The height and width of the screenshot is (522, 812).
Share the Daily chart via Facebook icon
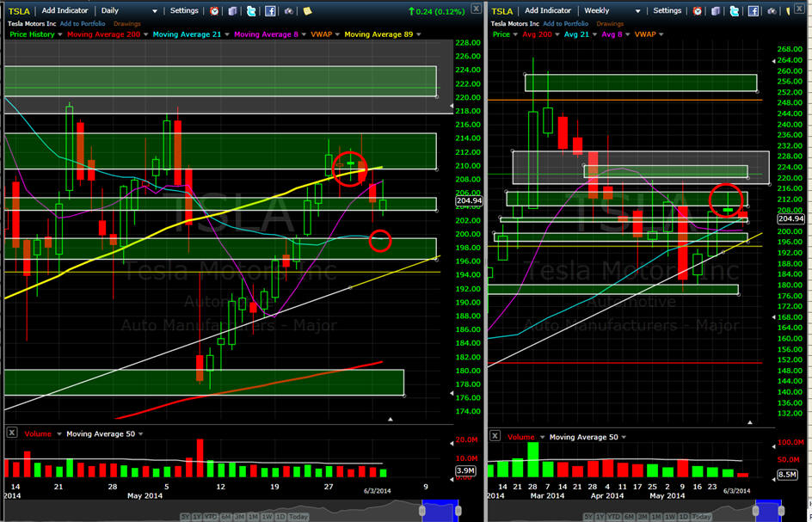270,10
